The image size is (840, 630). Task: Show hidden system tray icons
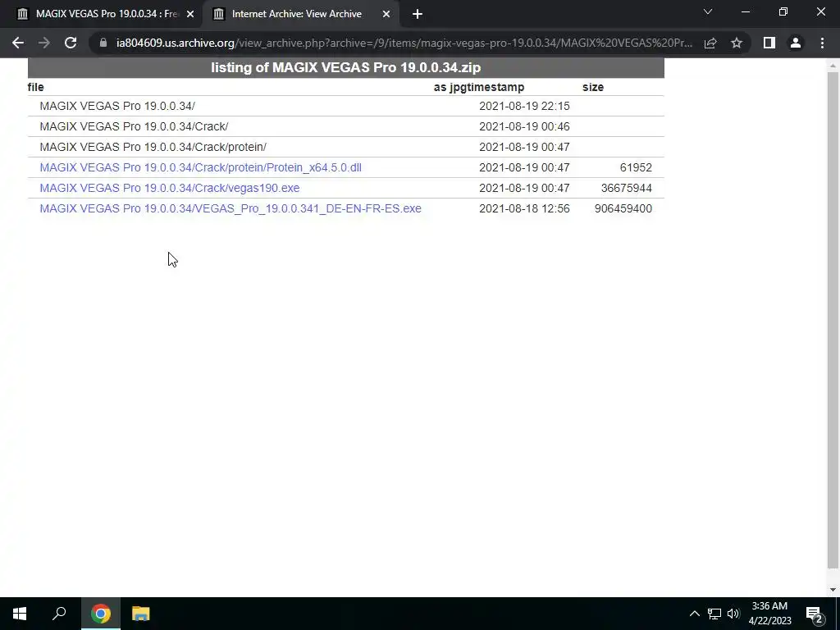(694, 614)
